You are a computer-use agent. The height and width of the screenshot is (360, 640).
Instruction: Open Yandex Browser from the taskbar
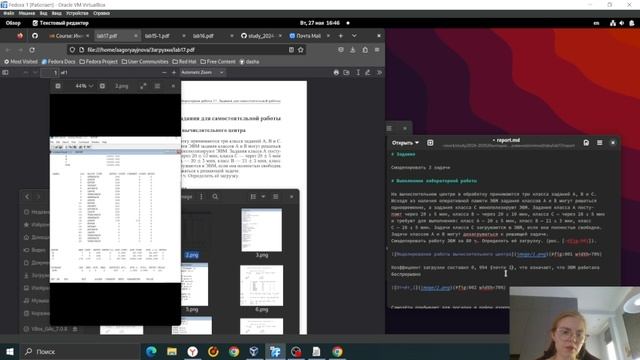[x=193, y=351]
